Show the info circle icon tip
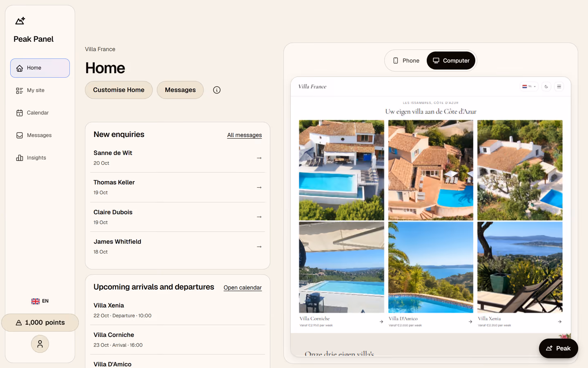The height and width of the screenshot is (368, 588). [217, 90]
